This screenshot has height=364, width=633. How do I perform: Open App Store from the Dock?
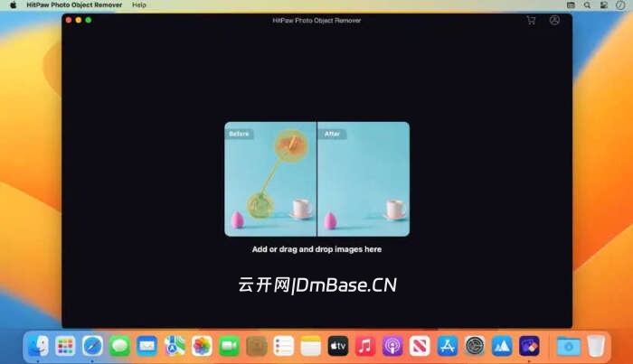(448, 346)
